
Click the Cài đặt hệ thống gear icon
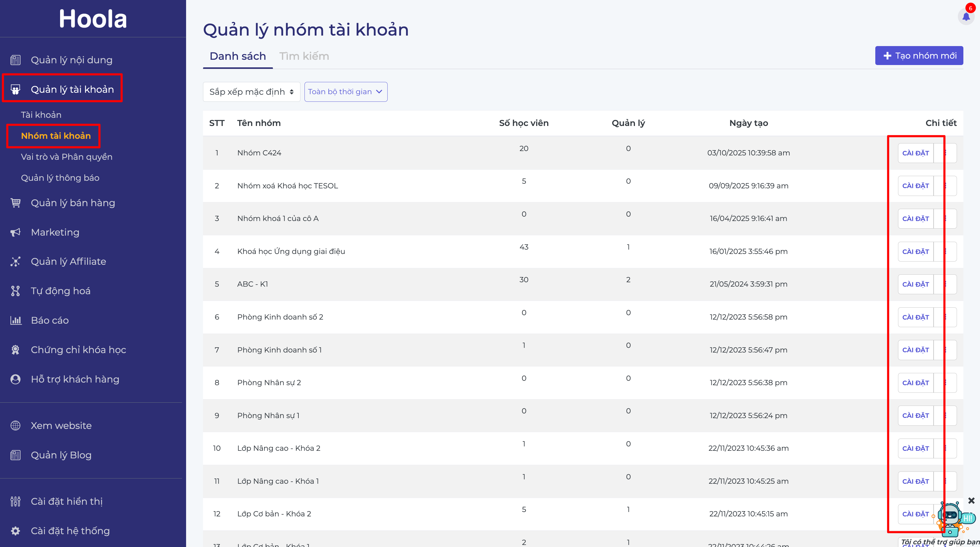15,531
